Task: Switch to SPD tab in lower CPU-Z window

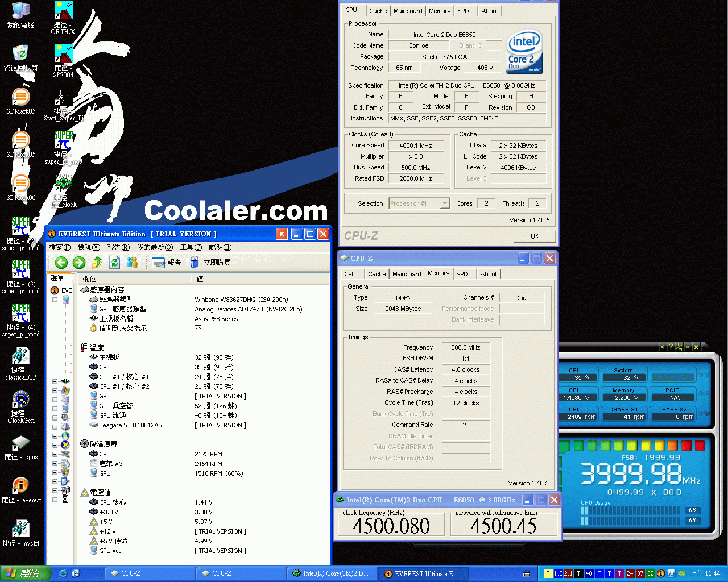Action: [x=462, y=274]
